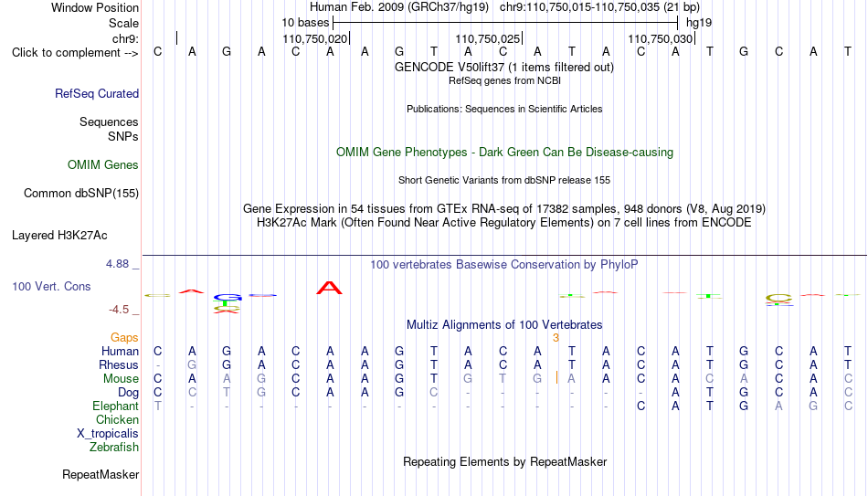The width and height of the screenshot is (868, 496).
Task: Select the Mouse species row label
Action: 122,379
